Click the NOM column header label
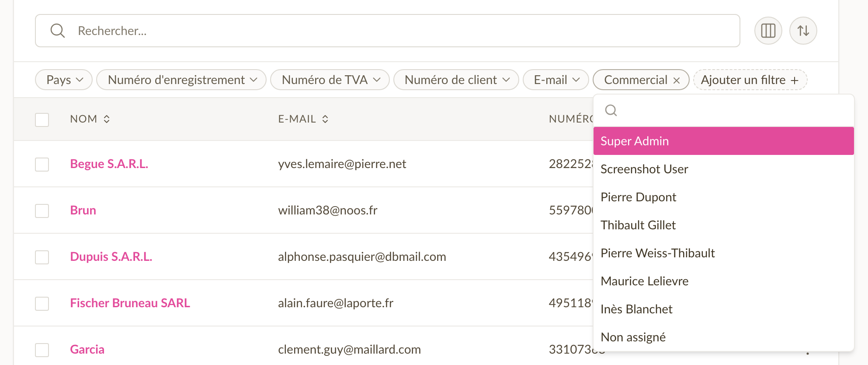Screen dimensions: 868x365 (x=83, y=119)
